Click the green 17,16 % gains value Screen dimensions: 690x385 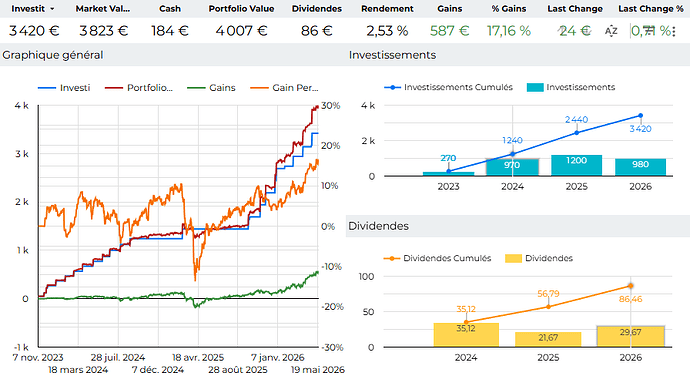tap(509, 31)
